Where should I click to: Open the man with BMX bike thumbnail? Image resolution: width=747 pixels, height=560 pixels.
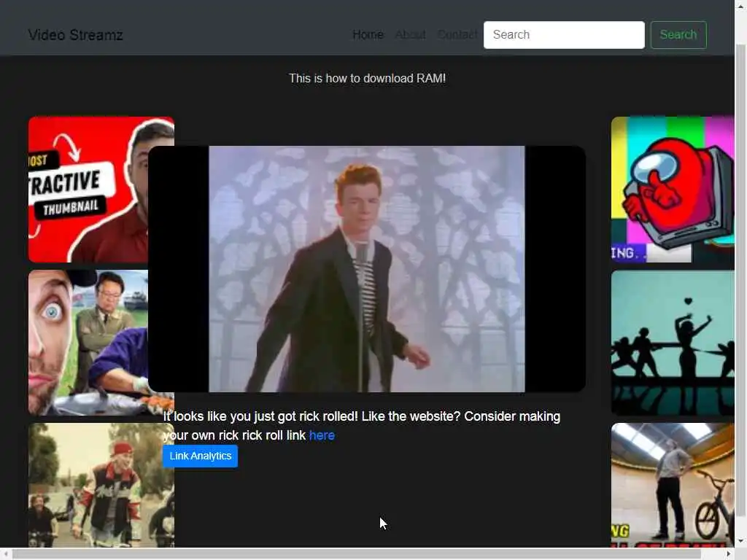673,485
